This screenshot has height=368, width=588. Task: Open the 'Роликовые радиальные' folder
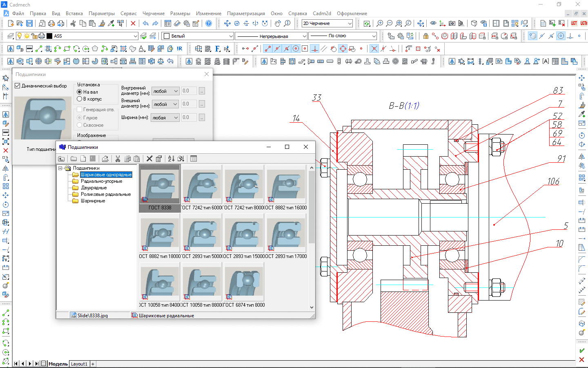105,194
